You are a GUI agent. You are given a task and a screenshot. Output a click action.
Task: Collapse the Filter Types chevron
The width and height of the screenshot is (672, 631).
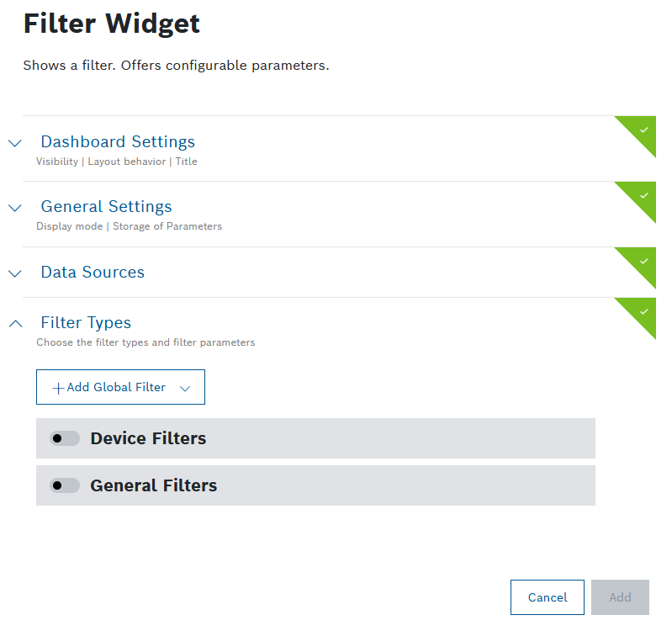[x=15, y=323]
